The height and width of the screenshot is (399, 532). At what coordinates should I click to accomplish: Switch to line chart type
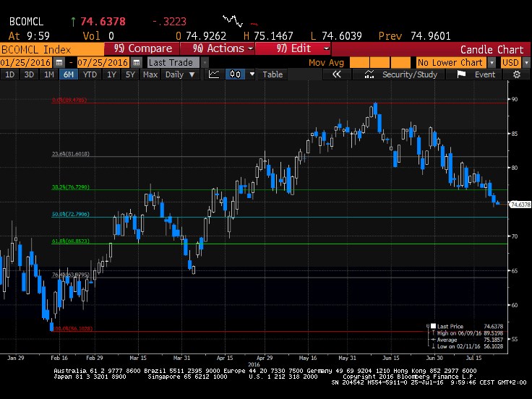click(x=215, y=74)
